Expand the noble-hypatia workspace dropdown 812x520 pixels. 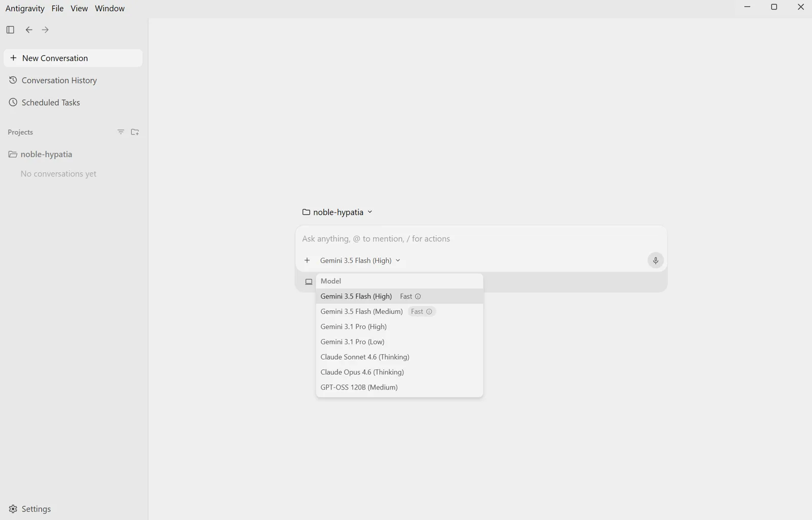(x=337, y=212)
